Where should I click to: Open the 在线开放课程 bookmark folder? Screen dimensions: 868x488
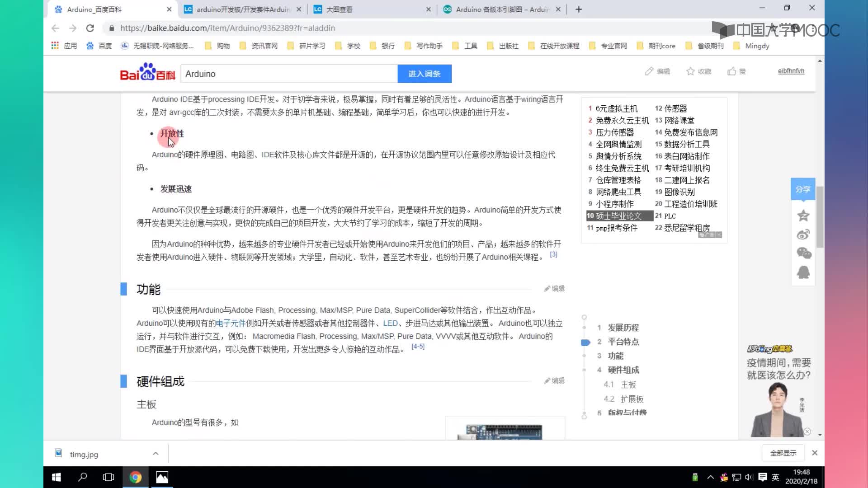click(554, 46)
